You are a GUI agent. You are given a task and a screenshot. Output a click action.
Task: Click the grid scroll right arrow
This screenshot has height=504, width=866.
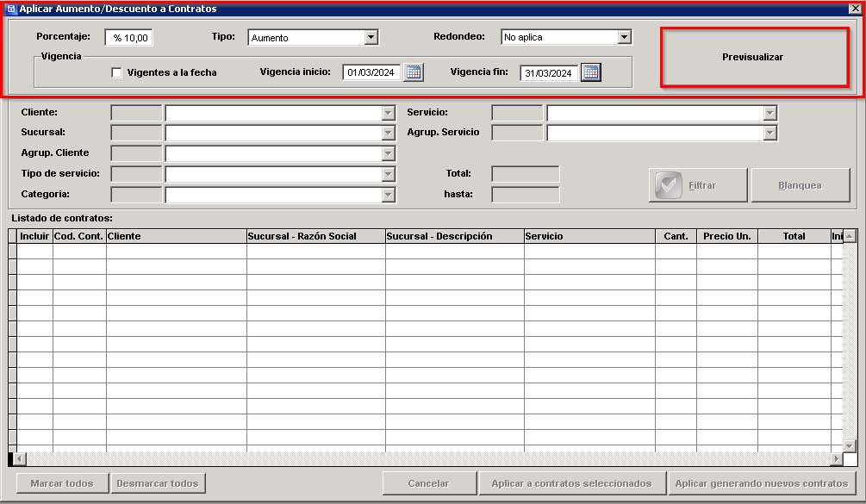[x=837, y=458]
